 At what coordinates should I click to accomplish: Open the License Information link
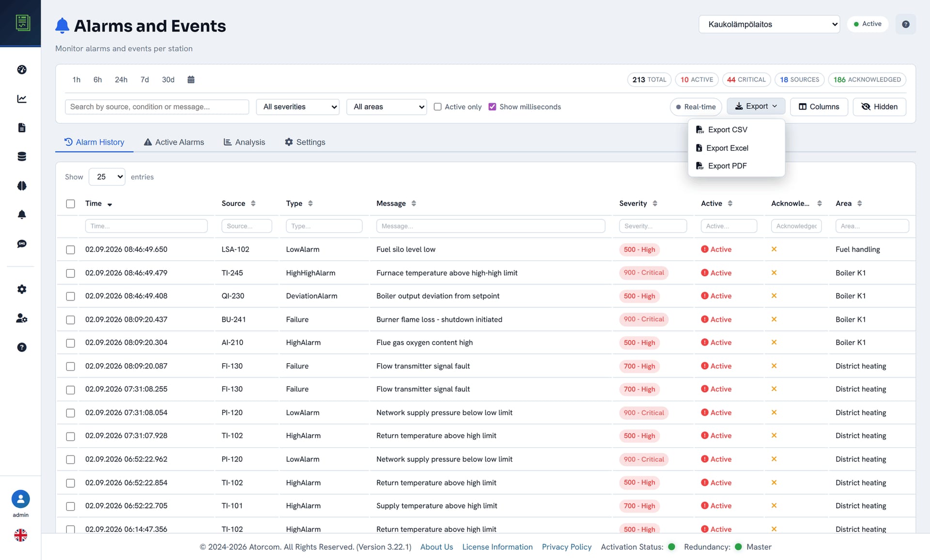[x=497, y=547]
